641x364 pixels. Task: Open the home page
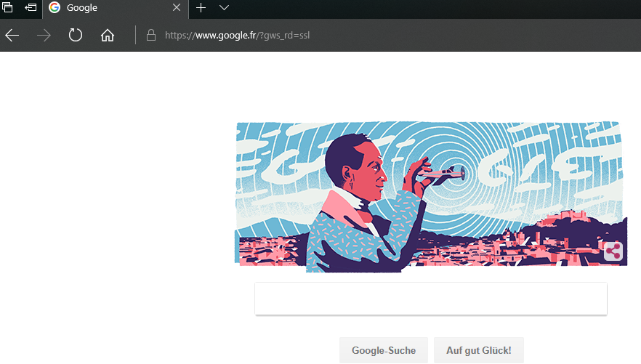(x=108, y=35)
